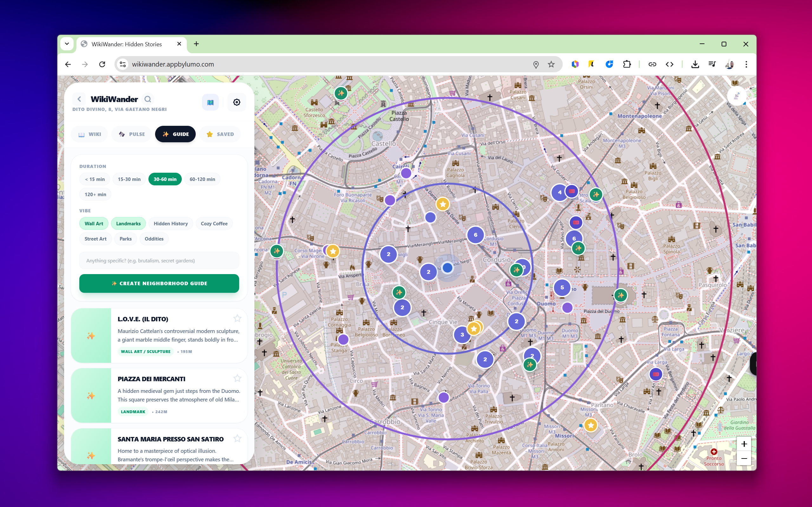
Task: Open the browser tab list dropdown
Action: 67,44
